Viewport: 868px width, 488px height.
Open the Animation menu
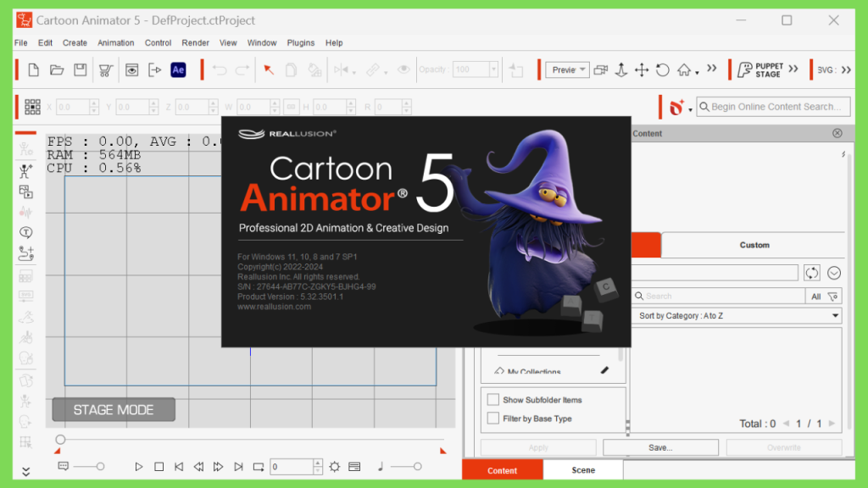(x=115, y=42)
